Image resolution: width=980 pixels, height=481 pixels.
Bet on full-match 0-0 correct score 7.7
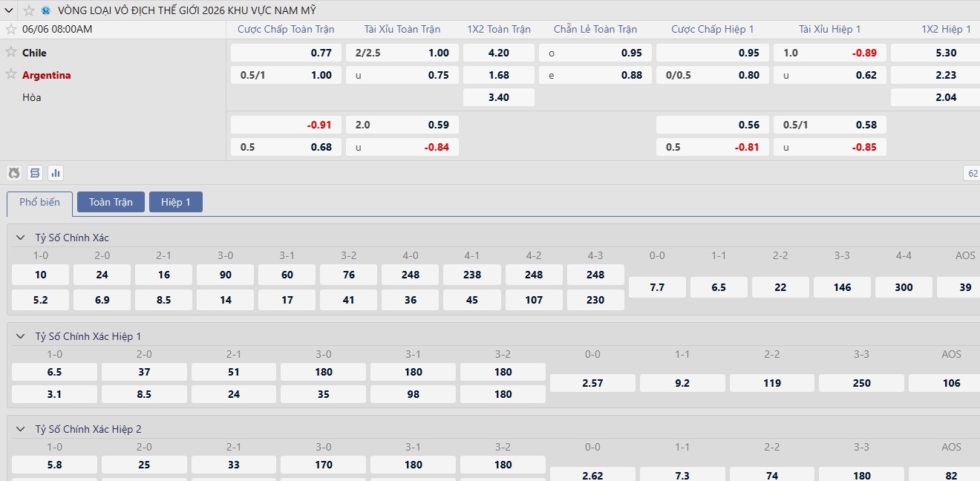pos(657,287)
